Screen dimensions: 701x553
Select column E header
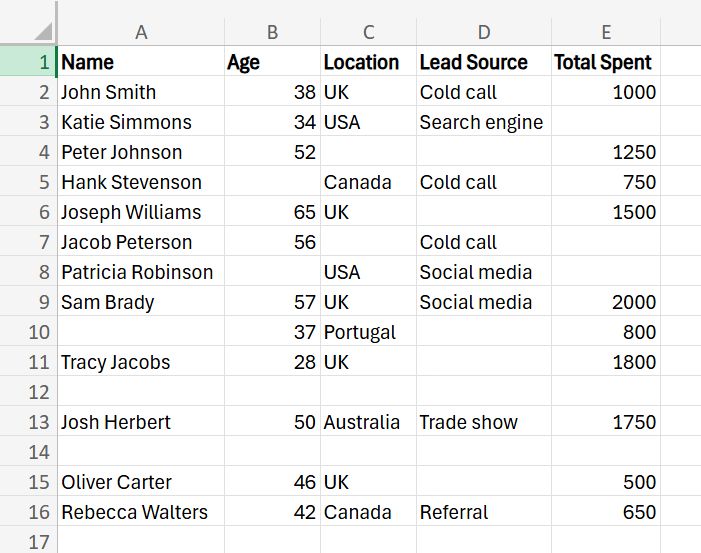[605, 32]
